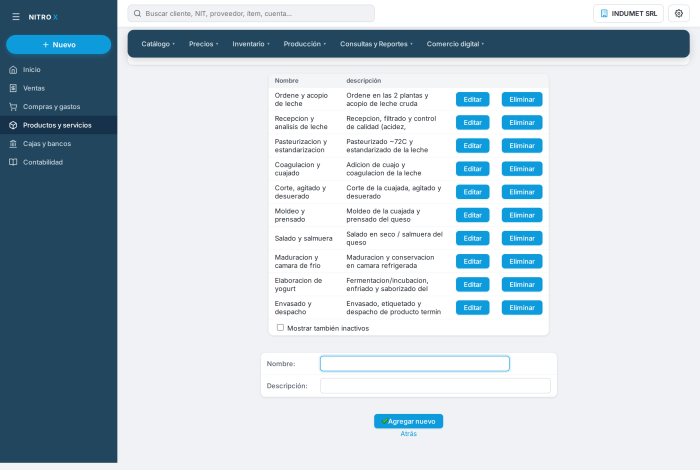Edit Envasado y despacho row
The image size is (700, 470).
tap(472, 308)
